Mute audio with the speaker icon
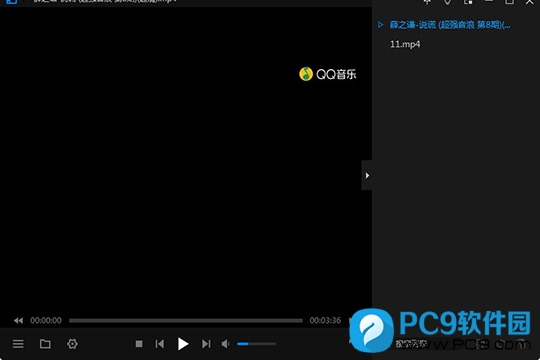540x360 pixels. coord(225,344)
